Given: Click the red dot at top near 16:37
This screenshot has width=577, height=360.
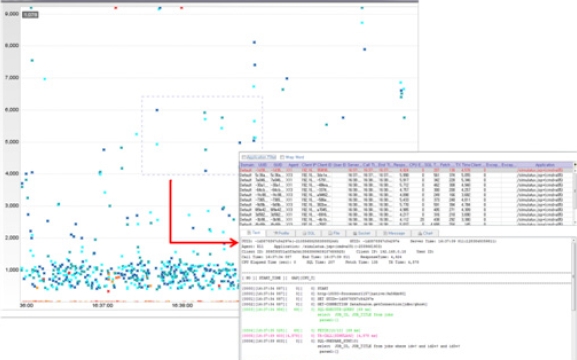Looking at the screenshot, I should [x=116, y=8].
